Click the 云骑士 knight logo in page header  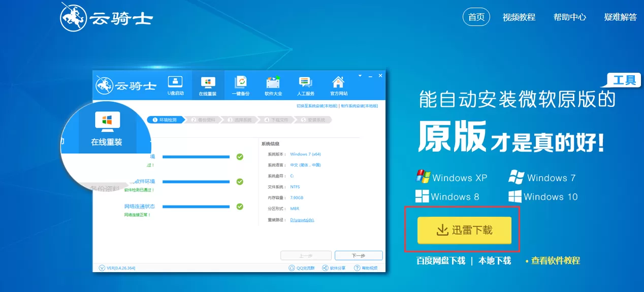click(x=106, y=17)
